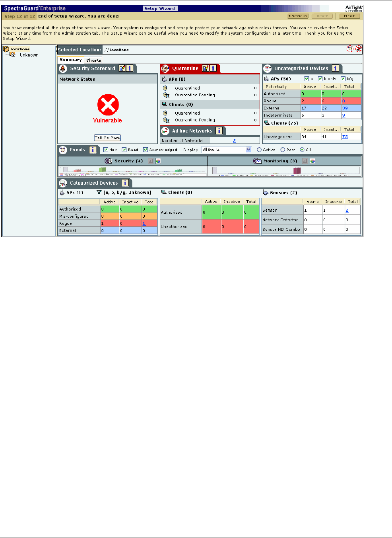The width and height of the screenshot is (392, 538).
Task: Open Quarantine info icon
Action: tap(213, 68)
